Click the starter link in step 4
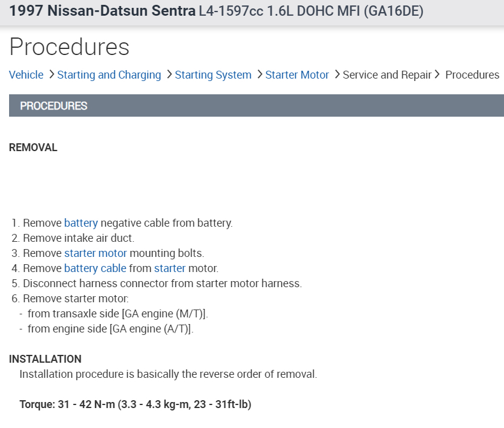Screen dimensions: 504x428 [x=169, y=268]
